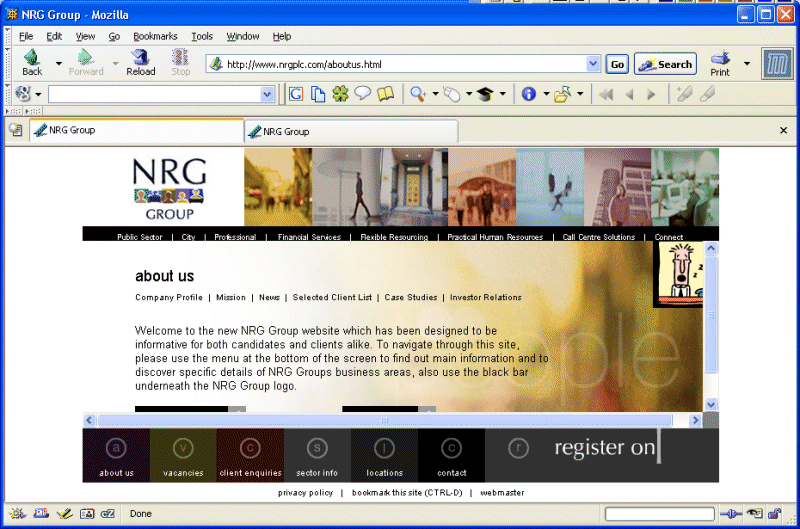The image size is (800, 529).
Task: Click the contact navigation tile
Action: (x=452, y=455)
